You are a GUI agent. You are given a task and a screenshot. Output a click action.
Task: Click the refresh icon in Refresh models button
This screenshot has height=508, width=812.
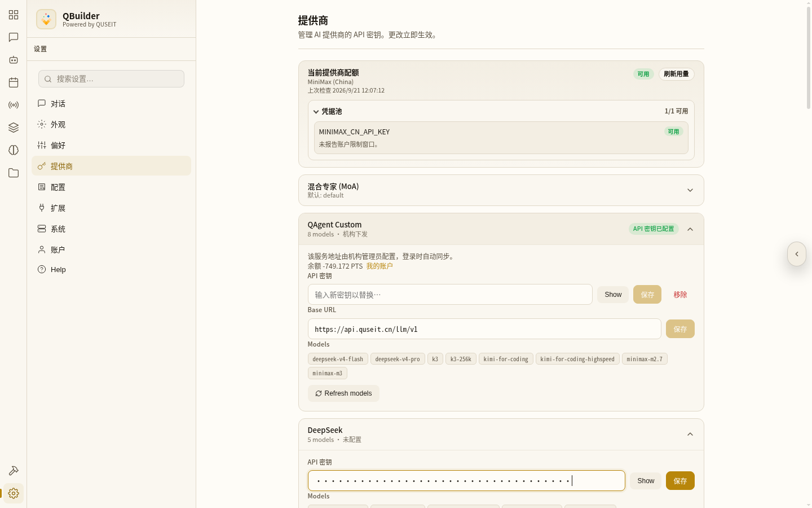click(x=319, y=393)
